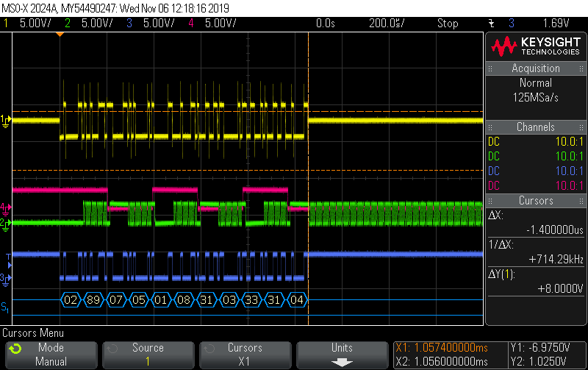Click the ΔY(1) +8.0000V readout
Viewport: 588px width, 370px height.
pyautogui.click(x=536, y=282)
